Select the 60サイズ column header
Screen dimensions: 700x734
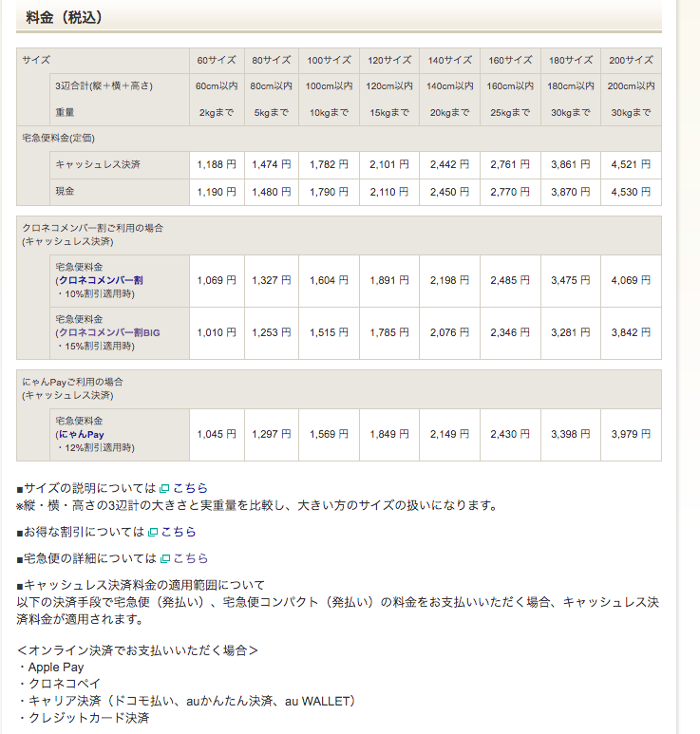[x=217, y=61]
